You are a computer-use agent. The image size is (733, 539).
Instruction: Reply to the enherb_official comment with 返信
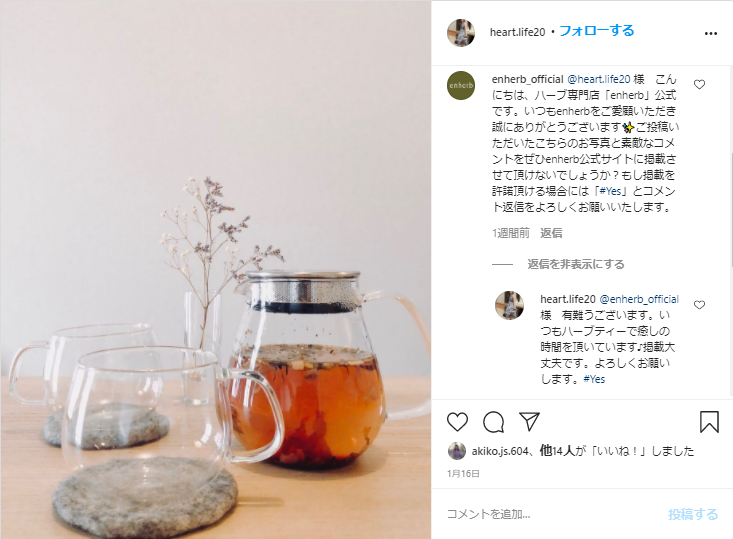(551, 233)
